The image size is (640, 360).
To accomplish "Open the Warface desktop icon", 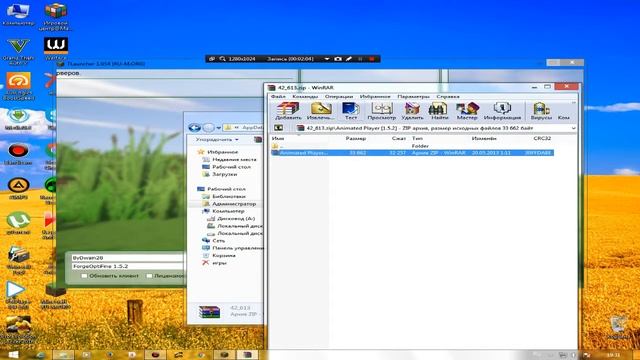I will (x=56, y=49).
